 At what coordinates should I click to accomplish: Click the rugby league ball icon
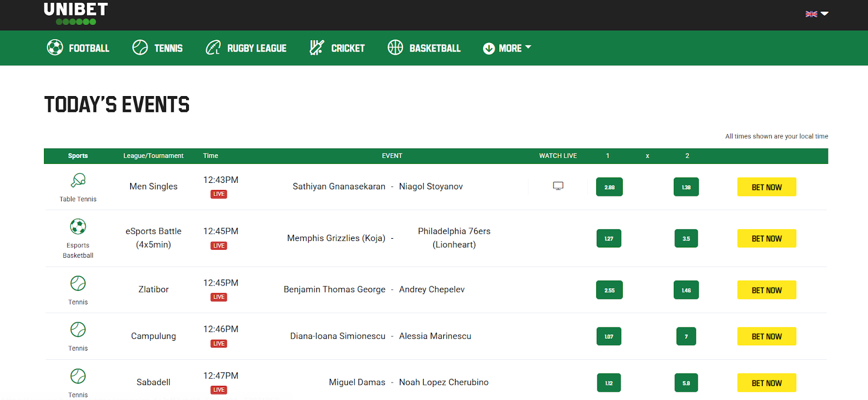(x=213, y=48)
